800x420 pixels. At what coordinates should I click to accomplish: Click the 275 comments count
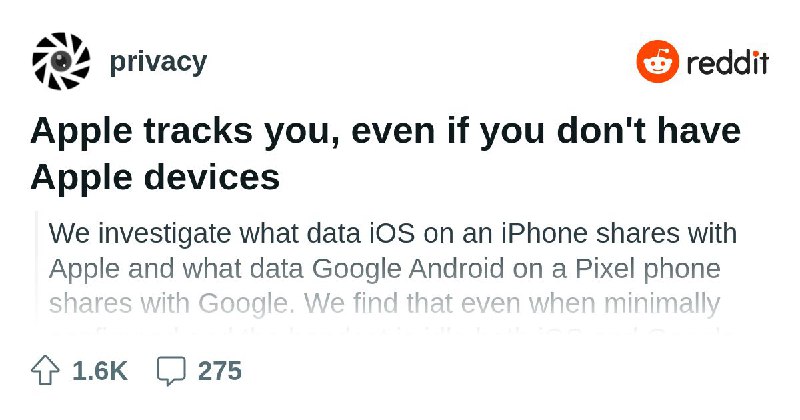point(220,371)
